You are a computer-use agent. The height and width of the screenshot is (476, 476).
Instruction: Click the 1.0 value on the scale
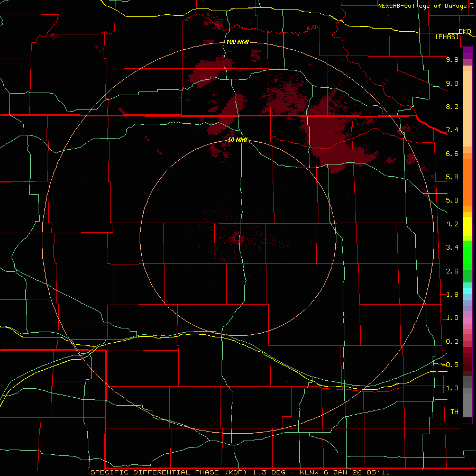(x=452, y=318)
